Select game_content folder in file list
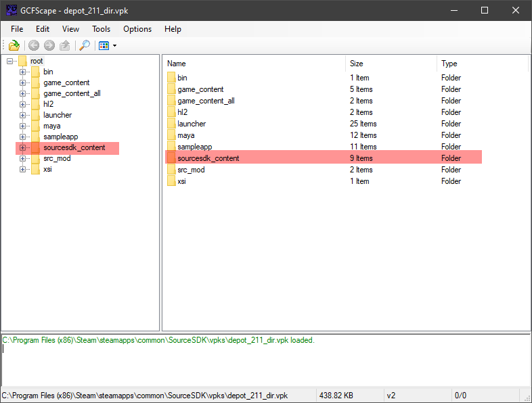Image resolution: width=532 pixels, height=403 pixels. point(200,89)
